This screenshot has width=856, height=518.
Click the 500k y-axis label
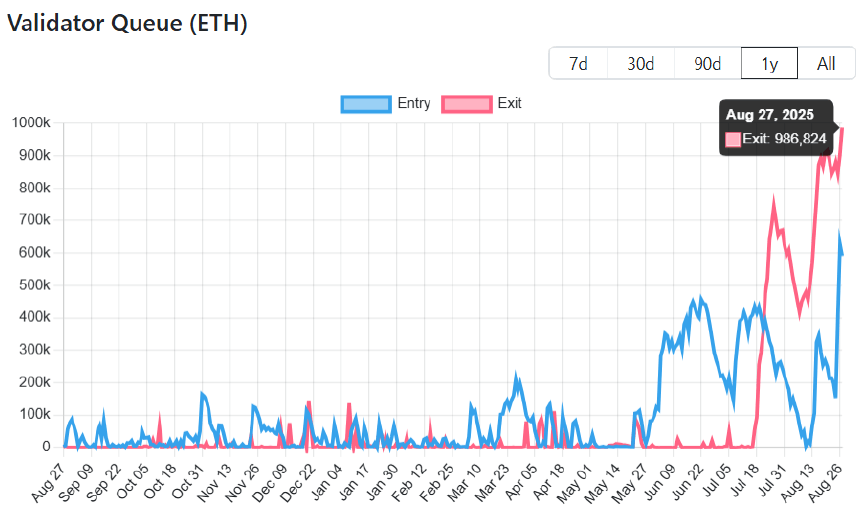34,285
